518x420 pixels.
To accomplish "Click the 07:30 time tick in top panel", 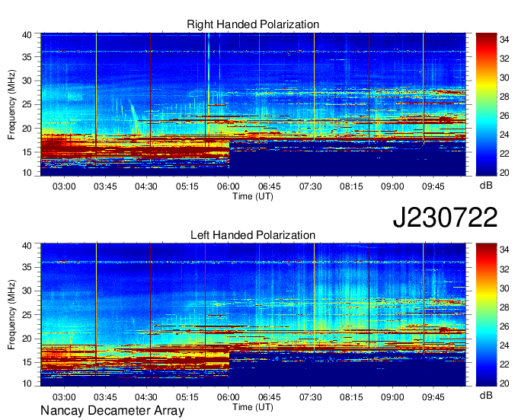I will [x=310, y=186].
